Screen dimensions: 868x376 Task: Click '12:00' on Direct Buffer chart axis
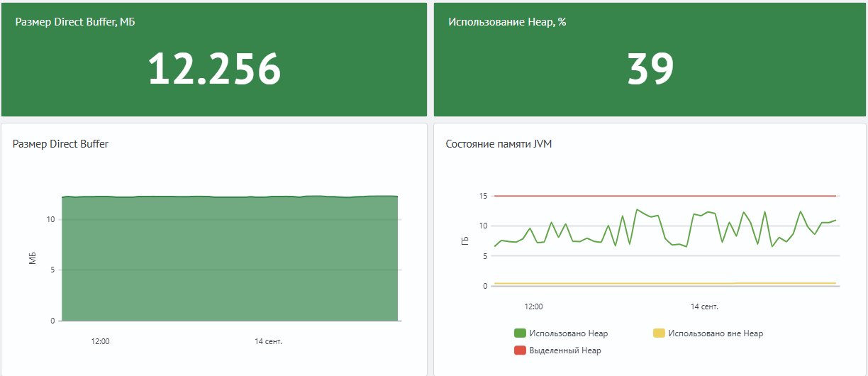pos(101,341)
